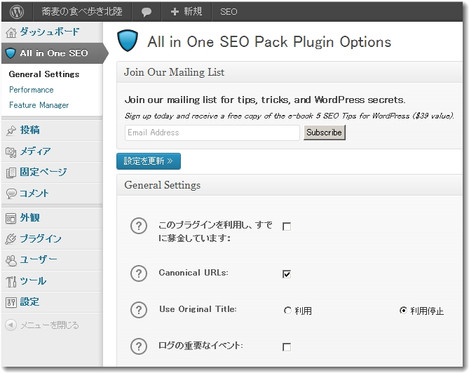Tick the donated-plugin checkbox
The height and width of the screenshot is (373, 469).
click(x=287, y=227)
